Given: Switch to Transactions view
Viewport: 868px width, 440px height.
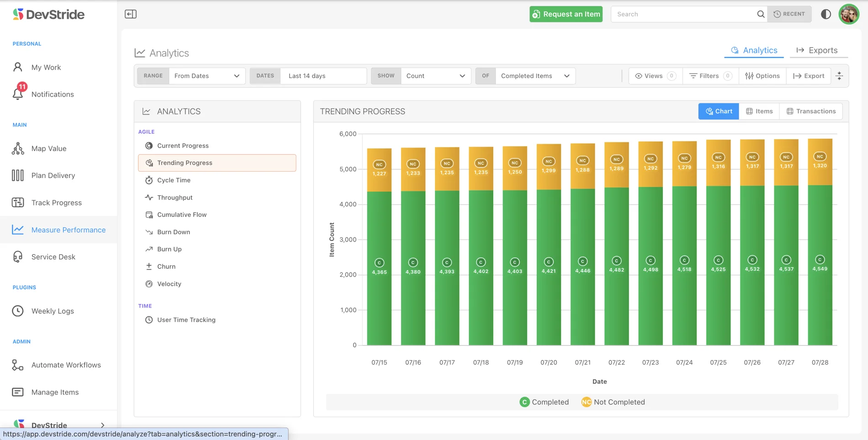Looking at the screenshot, I should [x=811, y=111].
